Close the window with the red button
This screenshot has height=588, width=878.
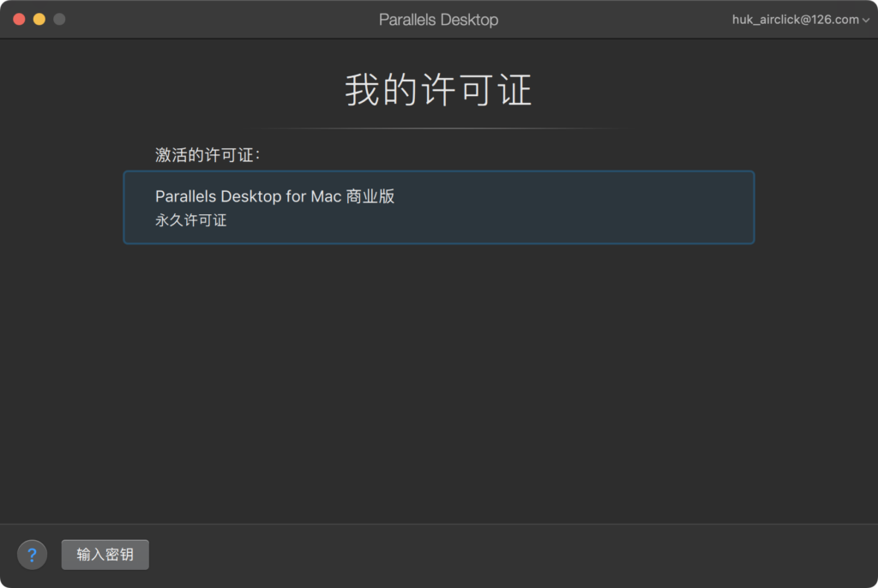(x=19, y=19)
